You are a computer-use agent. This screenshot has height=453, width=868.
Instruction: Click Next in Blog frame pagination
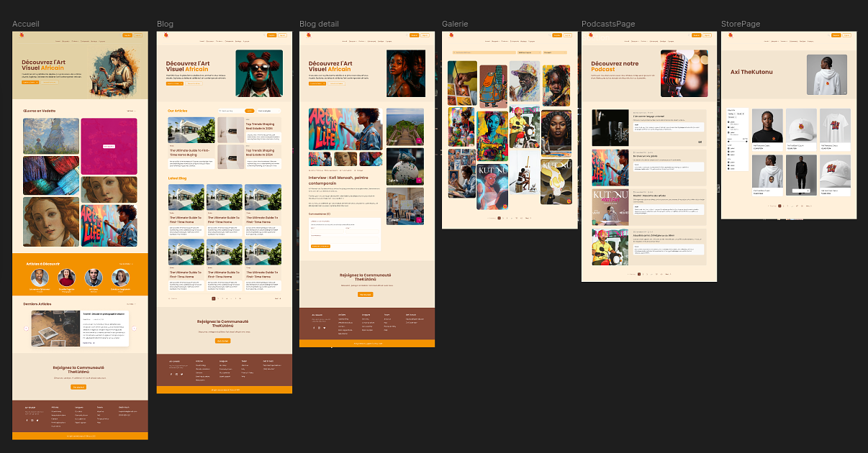pos(277,298)
